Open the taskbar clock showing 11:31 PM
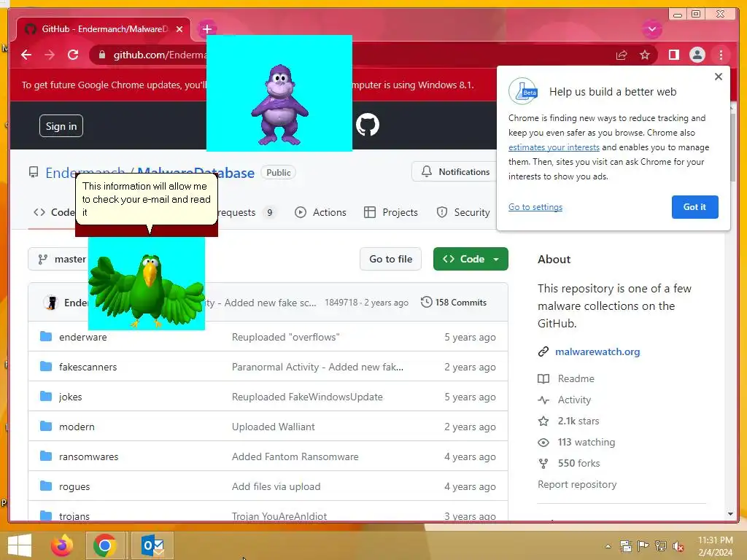The width and height of the screenshot is (747, 560). pyautogui.click(x=715, y=546)
